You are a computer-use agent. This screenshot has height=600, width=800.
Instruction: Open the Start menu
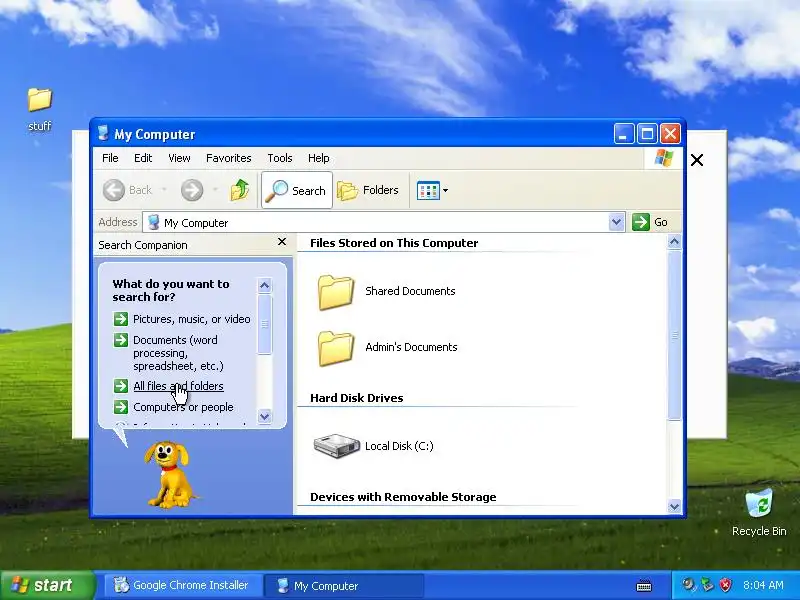coord(48,585)
